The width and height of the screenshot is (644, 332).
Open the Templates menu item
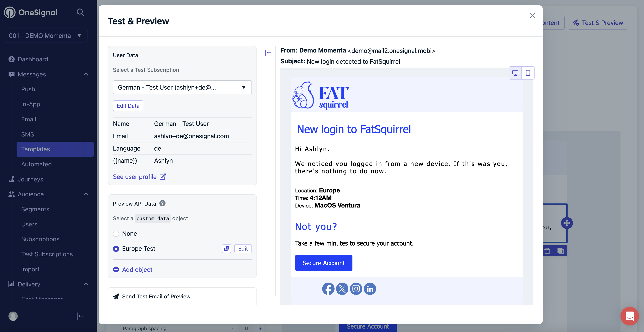35,149
